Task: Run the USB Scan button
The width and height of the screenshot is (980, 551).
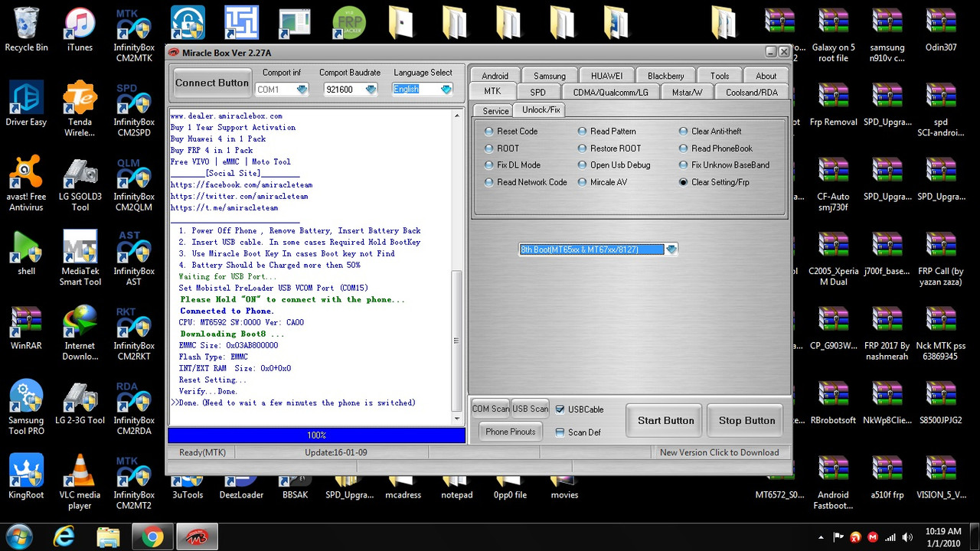Action: point(530,409)
